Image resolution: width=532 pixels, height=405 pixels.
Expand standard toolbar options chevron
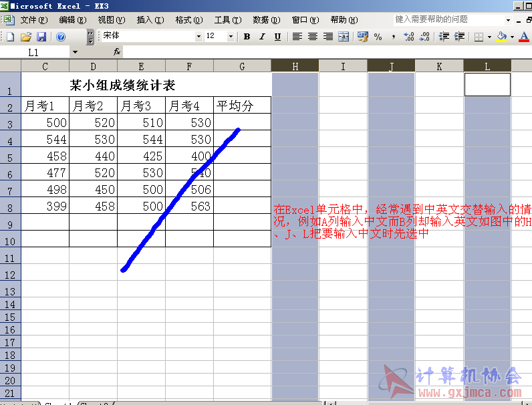pos(90,37)
